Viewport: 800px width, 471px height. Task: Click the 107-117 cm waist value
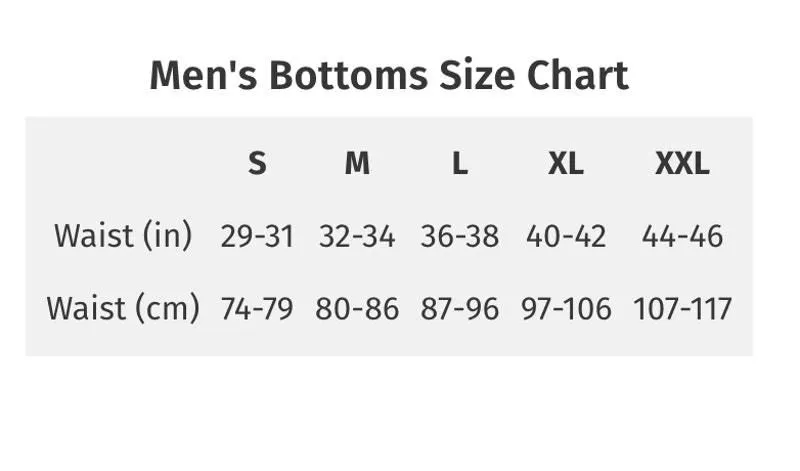pos(682,309)
